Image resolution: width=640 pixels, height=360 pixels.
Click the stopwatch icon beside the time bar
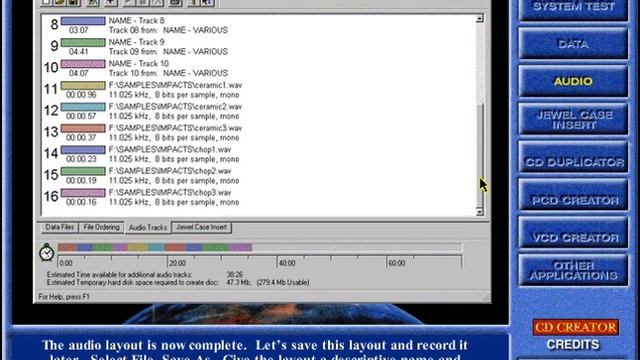point(47,252)
